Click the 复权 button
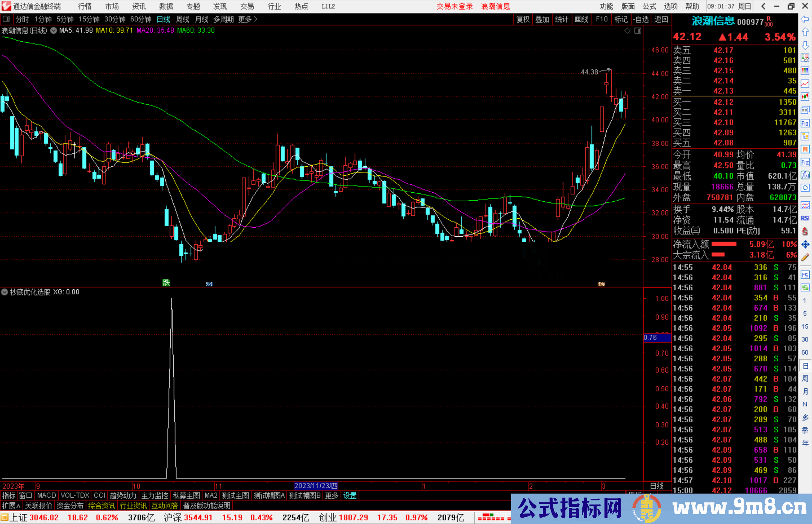This screenshot has width=812, height=524. pos(523,19)
